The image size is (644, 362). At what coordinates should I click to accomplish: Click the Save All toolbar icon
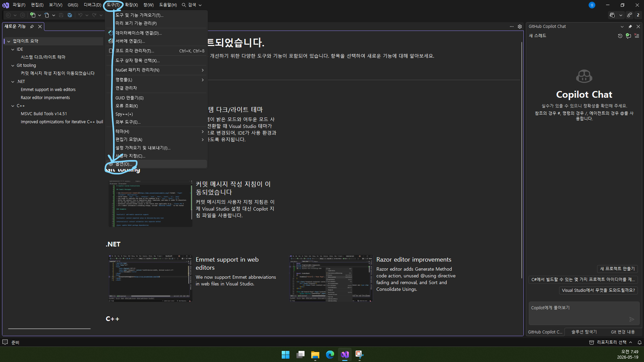coord(70,15)
